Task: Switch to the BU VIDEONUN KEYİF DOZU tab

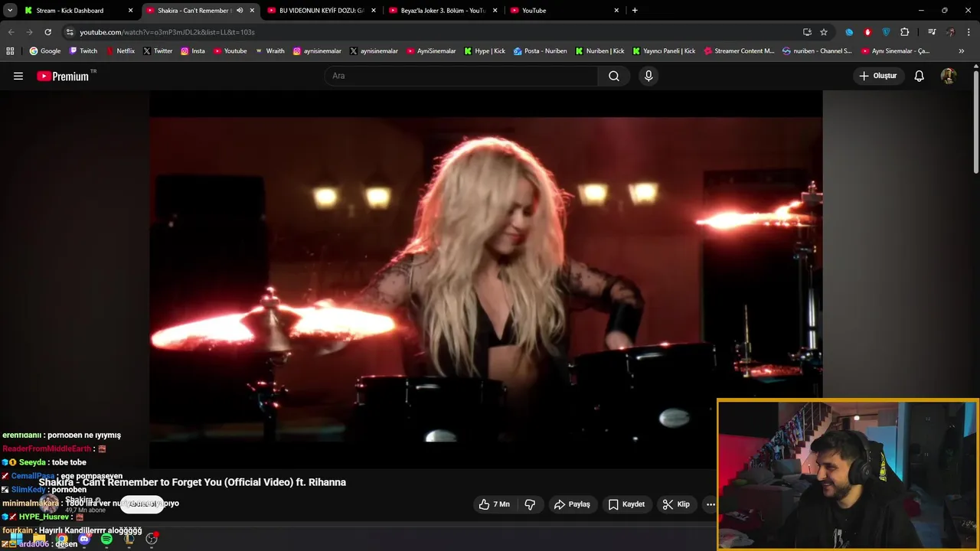Action: pos(322,11)
